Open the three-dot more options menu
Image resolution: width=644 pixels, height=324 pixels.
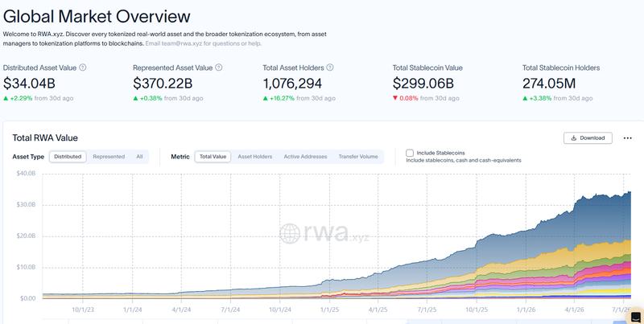[x=628, y=138]
